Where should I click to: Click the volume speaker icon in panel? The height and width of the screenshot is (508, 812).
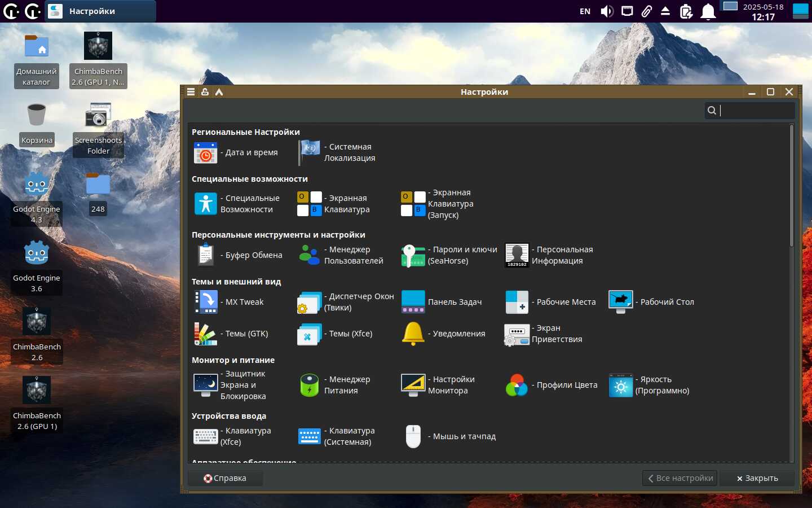point(607,11)
